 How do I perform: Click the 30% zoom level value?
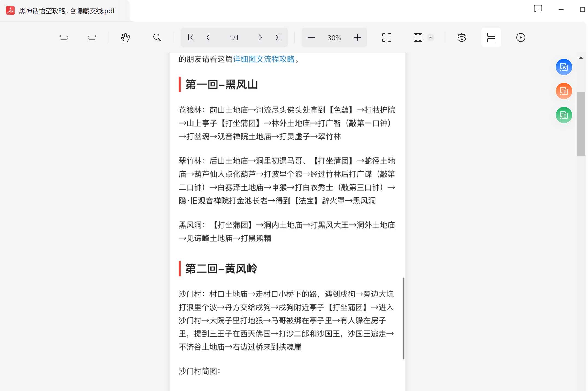click(x=334, y=38)
